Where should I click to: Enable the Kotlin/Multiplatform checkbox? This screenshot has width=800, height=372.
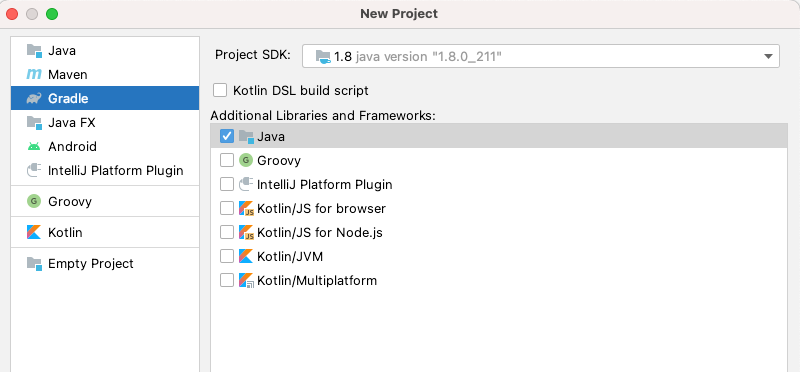[227, 280]
